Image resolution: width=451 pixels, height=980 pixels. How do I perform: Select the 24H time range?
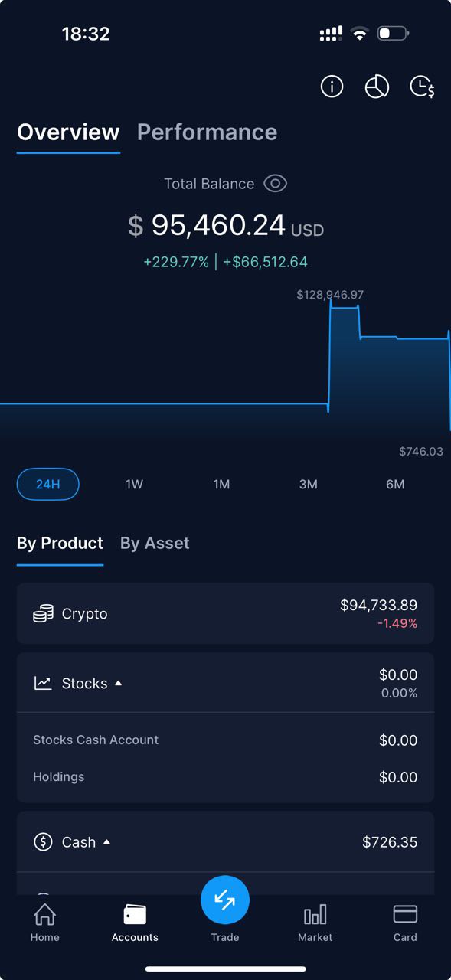tap(48, 484)
